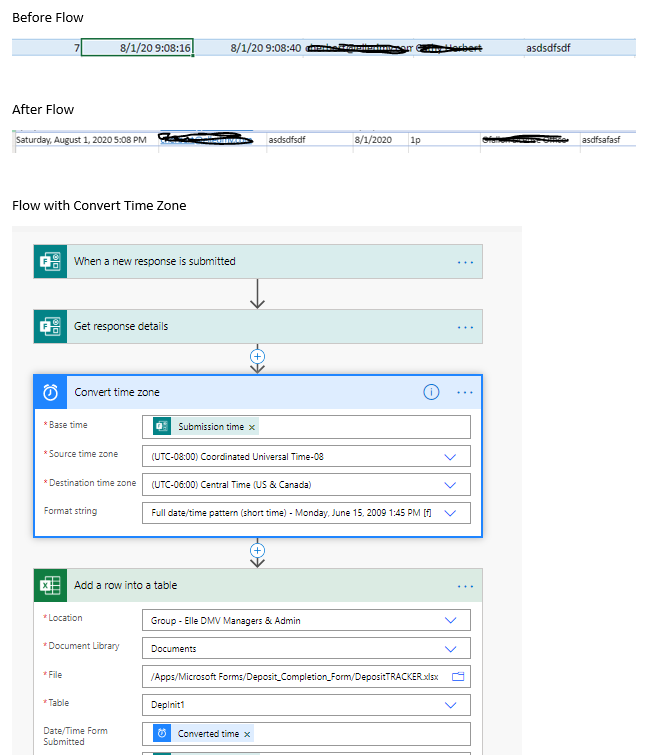Select cell showing asdfsafasf
The height and width of the screenshot is (755, 649).
608,140
